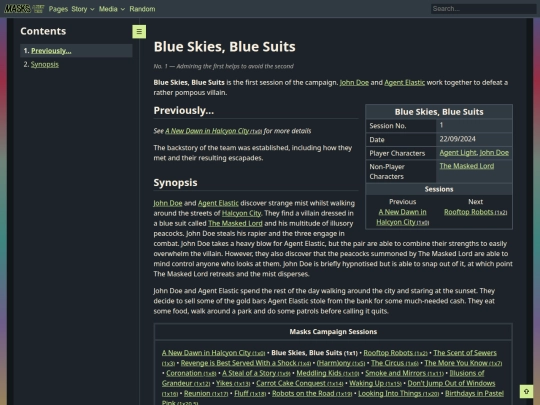Open Looking Into Things session link
The height and width of the screenshot is (405, 540).
tap(398, 394)
